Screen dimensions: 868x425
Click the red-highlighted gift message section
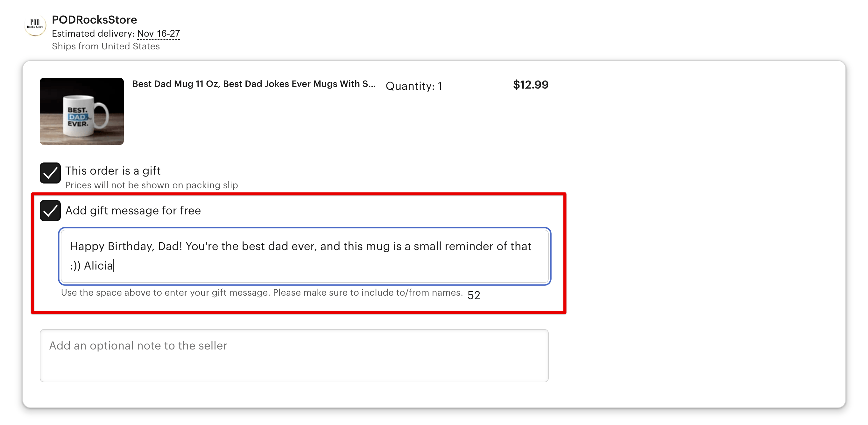(300, 253)
